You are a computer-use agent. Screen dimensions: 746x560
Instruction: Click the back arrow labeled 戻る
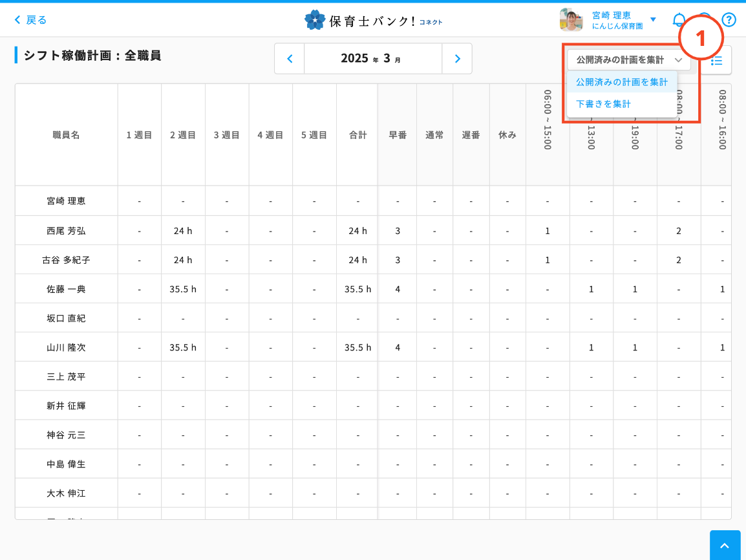(x=31, y=20)
